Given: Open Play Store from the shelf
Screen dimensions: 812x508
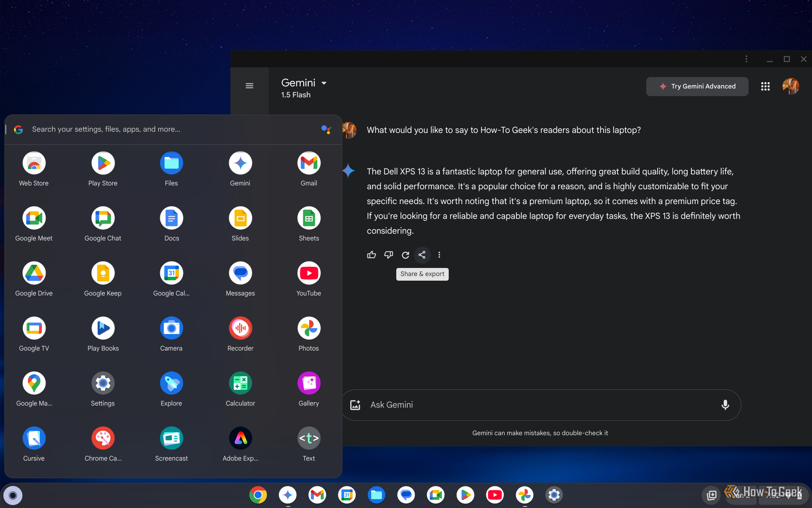Looking at the screenshot, I should point(465,495).
